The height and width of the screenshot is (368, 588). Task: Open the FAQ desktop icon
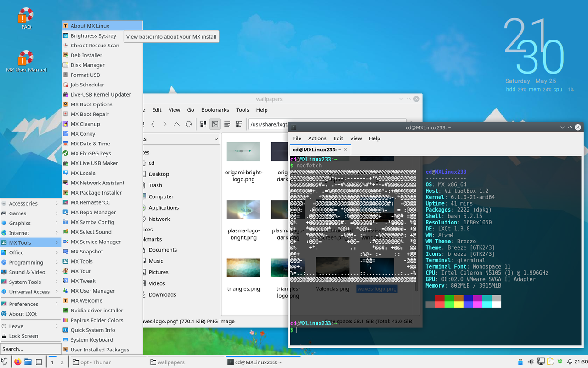[26, 18]
